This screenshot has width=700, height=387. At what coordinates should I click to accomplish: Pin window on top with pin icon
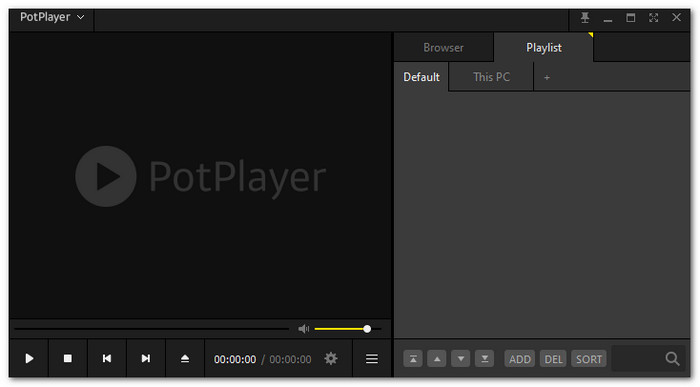point(585,18)
